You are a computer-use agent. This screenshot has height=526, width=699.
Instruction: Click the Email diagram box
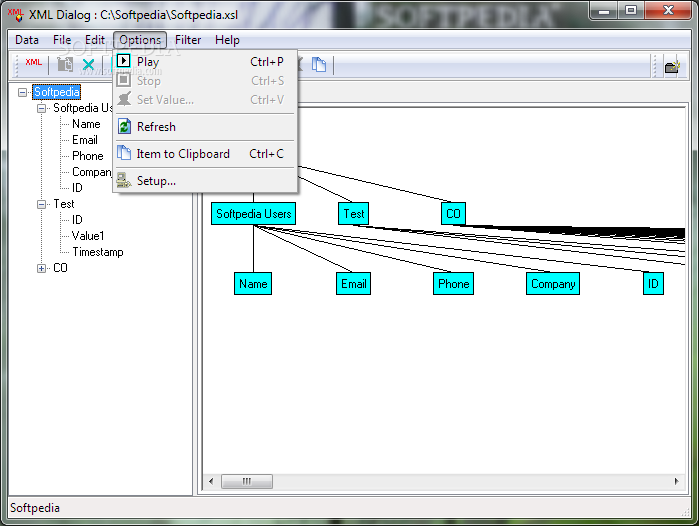tap(354, 284)
